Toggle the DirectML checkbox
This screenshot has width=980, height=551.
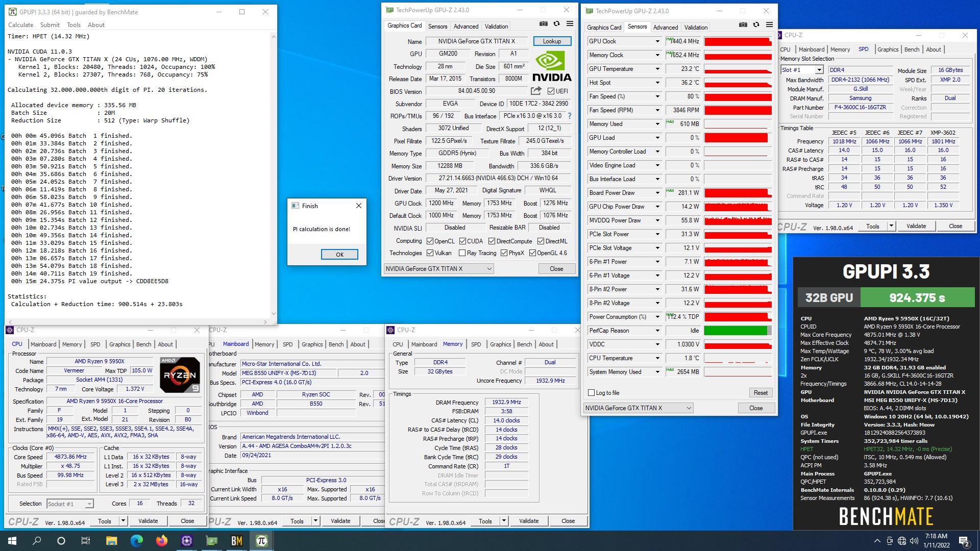coord(541,241)
